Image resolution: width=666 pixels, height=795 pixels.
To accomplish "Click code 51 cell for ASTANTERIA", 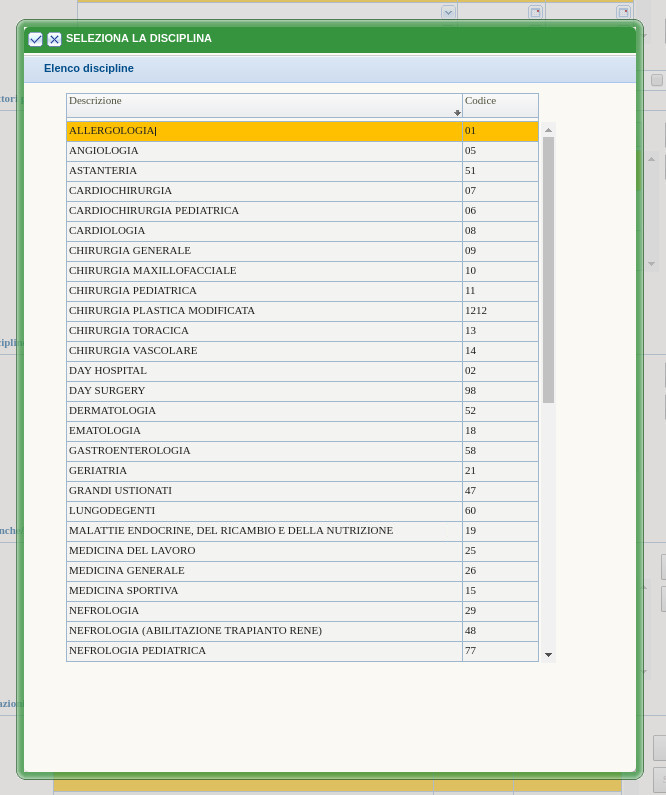I will pos(500,171).
